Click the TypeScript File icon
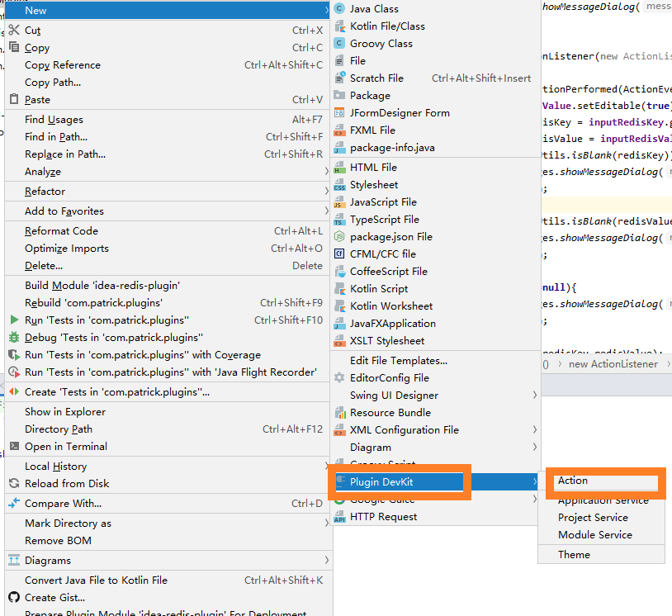This screenshot has height=616, width=672. click(339, 220)
